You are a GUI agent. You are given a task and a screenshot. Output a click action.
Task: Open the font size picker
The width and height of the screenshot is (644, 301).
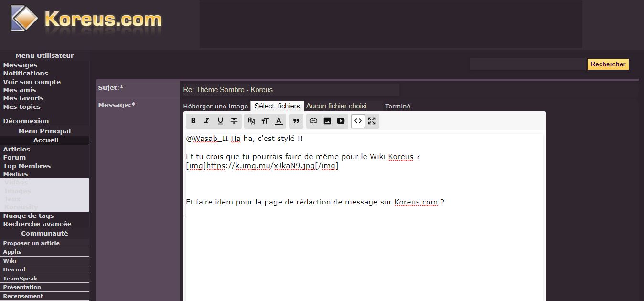(x=265, y=121)
